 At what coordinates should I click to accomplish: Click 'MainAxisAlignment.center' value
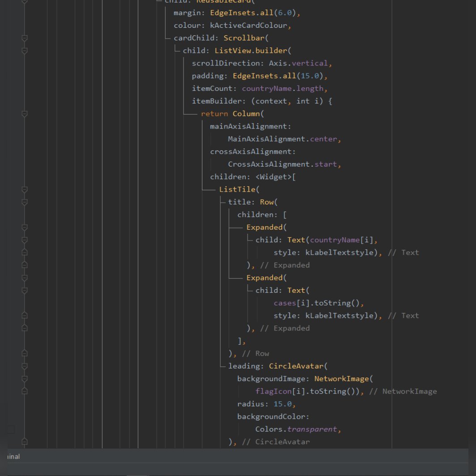282,139
